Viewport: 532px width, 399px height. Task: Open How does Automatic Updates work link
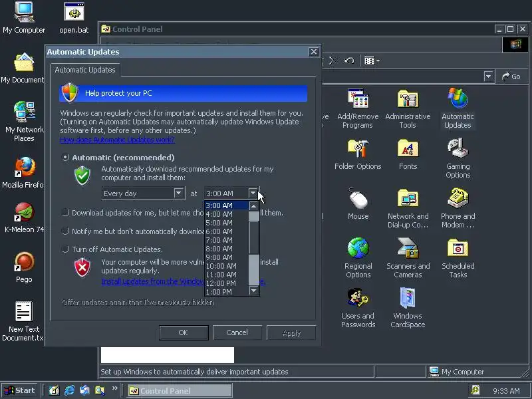[x=118, y=140]
